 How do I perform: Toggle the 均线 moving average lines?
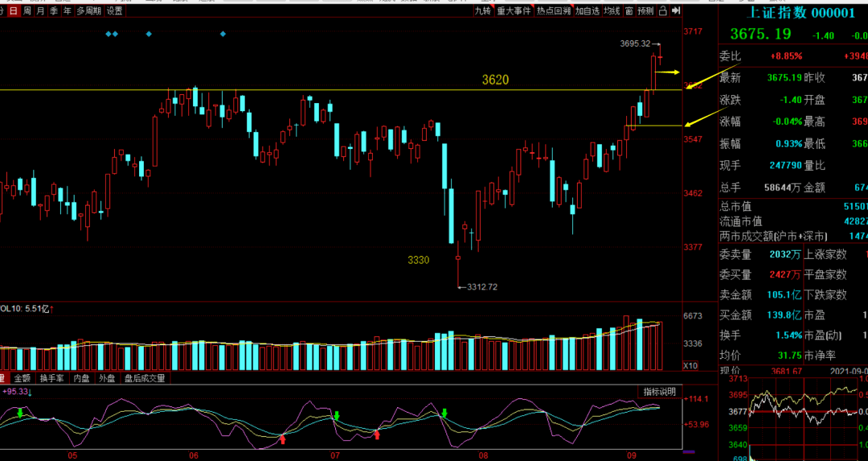click(612, 11)
